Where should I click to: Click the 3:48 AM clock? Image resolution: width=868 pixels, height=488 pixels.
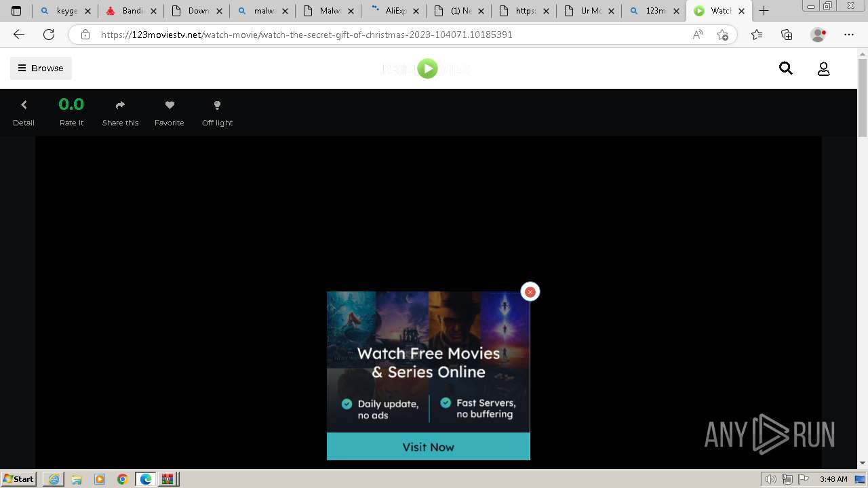[x=833, y=479]
